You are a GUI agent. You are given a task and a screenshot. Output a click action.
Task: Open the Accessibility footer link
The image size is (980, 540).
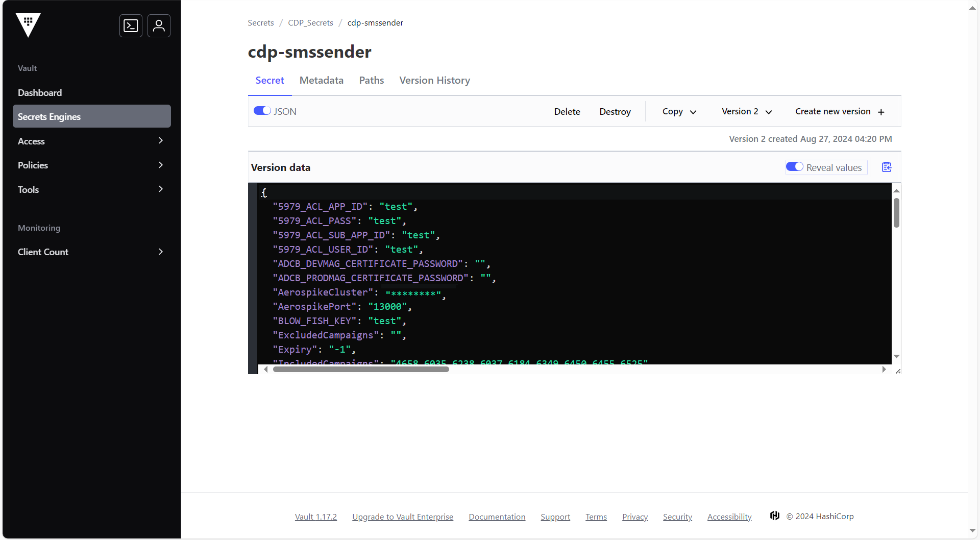click(729, 517)
